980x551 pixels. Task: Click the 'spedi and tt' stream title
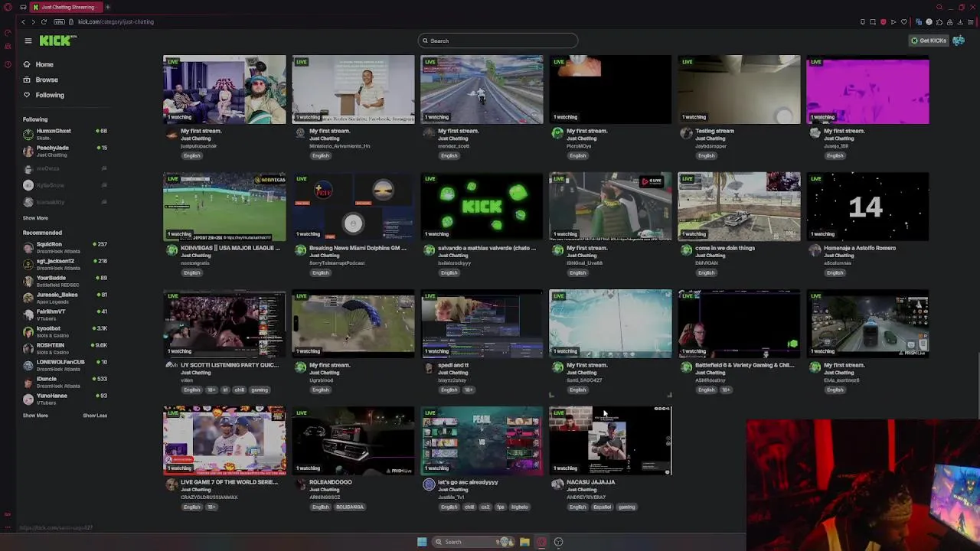click(x=452, y=365)
